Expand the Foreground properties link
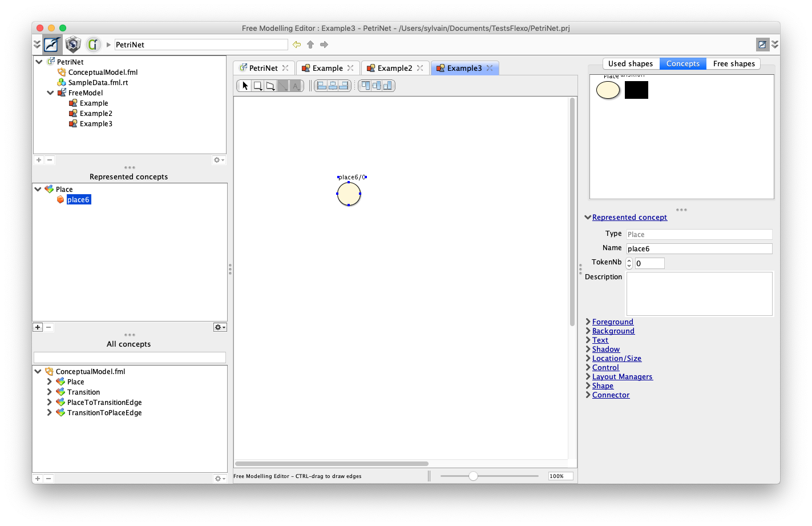This screenshot has height=526, width=812. (x=613, y=322)
